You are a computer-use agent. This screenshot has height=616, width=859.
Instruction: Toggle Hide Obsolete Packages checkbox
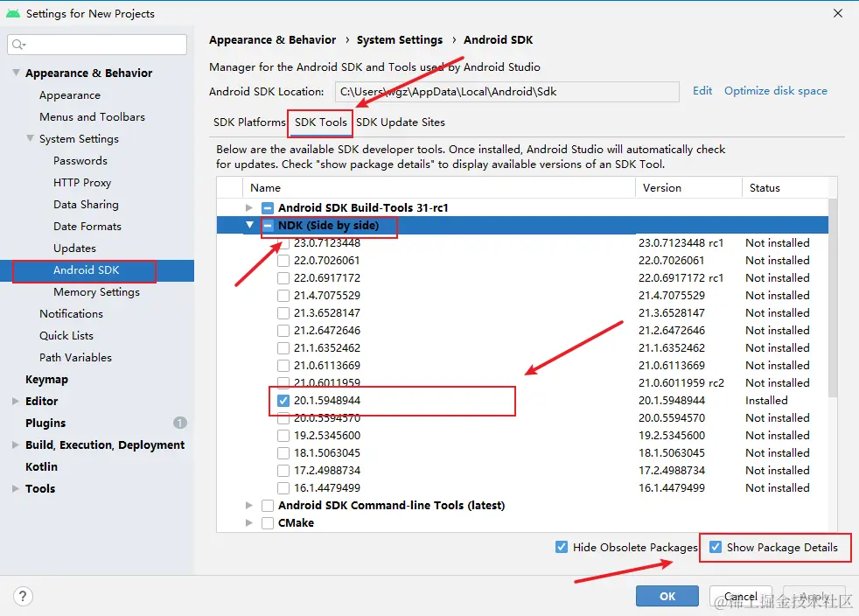pos(562,547)
